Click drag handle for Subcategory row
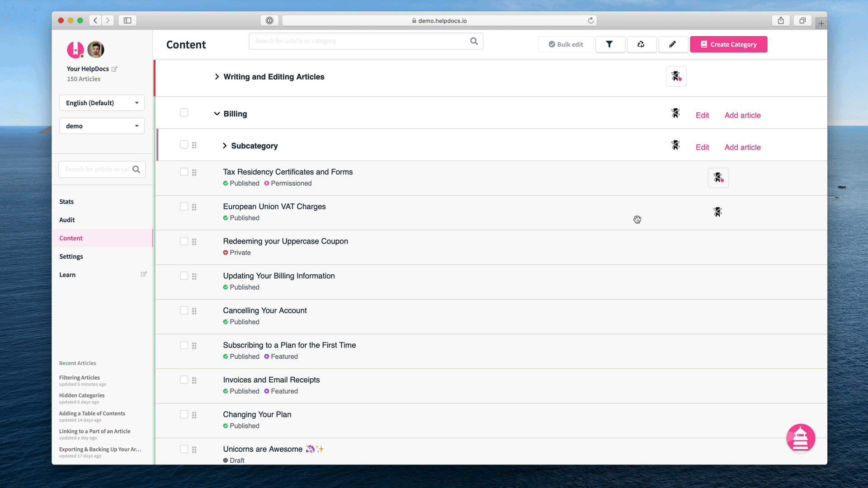Screen dimensions: 868x488 (194, 145)
